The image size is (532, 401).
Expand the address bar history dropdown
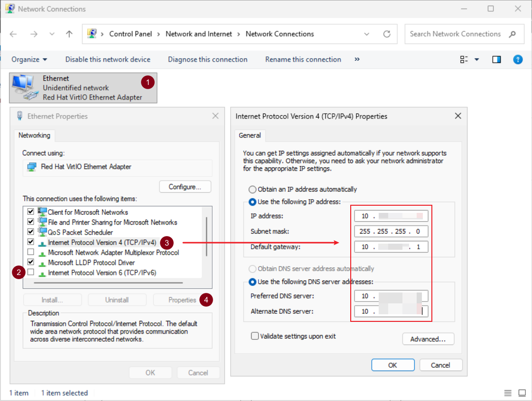[366, 34]
